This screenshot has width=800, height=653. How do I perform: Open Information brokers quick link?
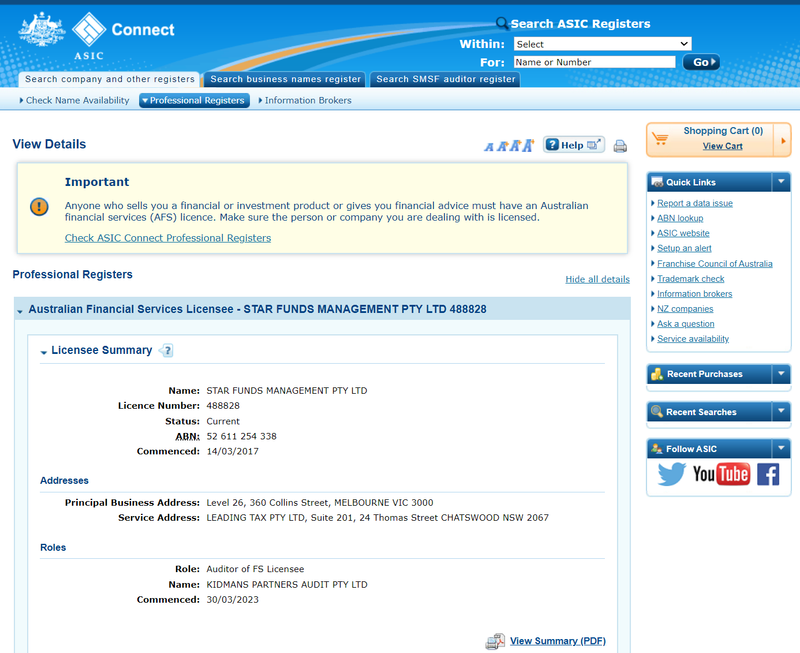pyautogui.click(x=694, y=294)
